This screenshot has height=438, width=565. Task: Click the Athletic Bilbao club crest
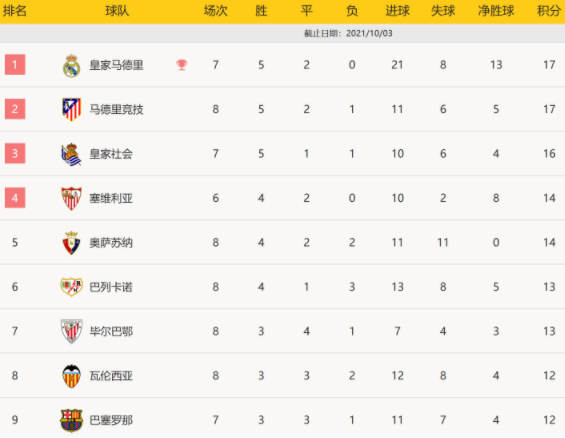tap(71, 331)
